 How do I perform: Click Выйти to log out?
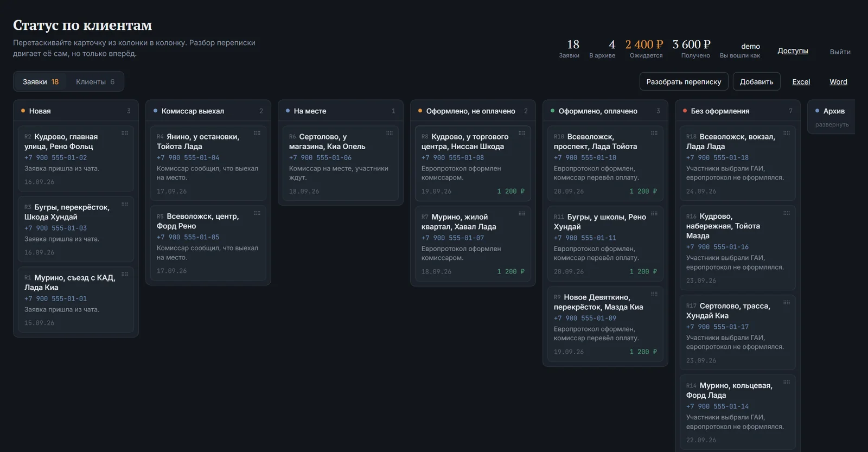(x=840, y=52)
